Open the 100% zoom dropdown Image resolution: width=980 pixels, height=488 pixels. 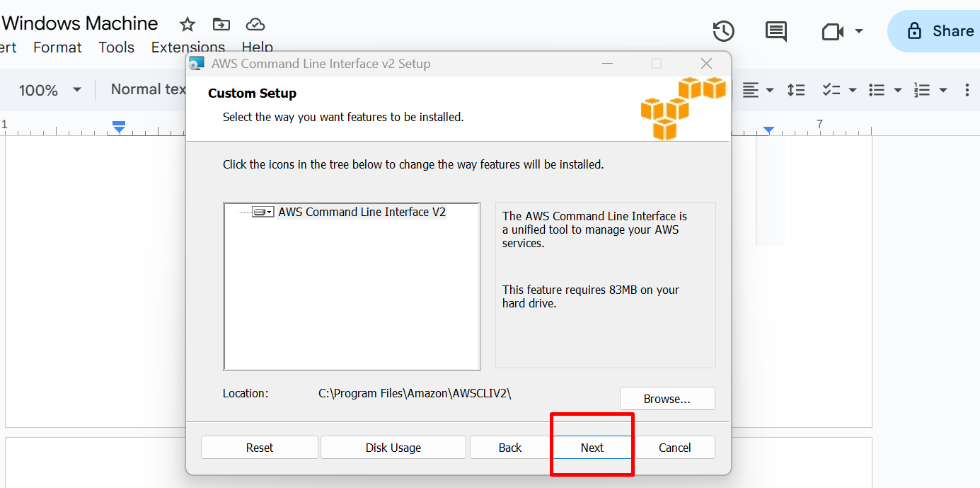50,90
